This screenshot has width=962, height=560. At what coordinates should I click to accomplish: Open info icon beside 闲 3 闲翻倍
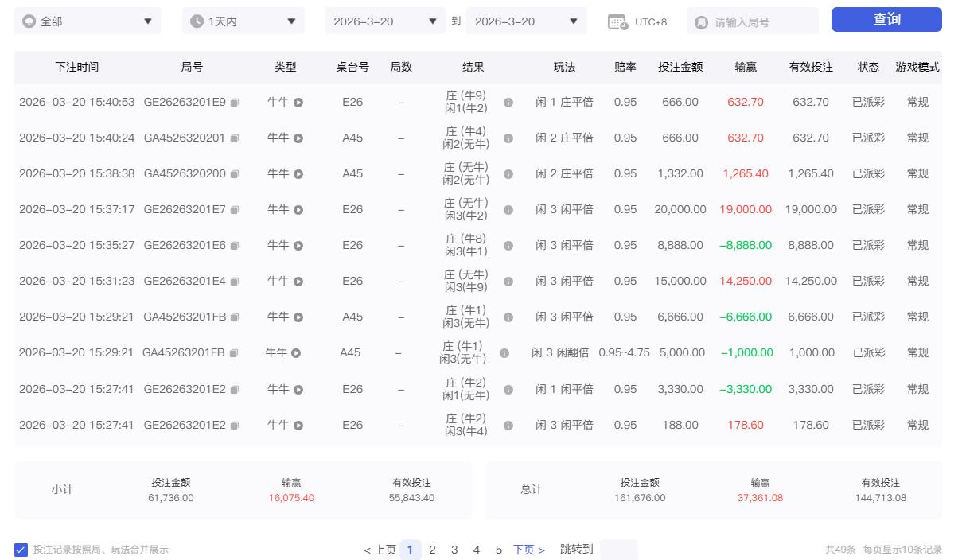point(505,352)
